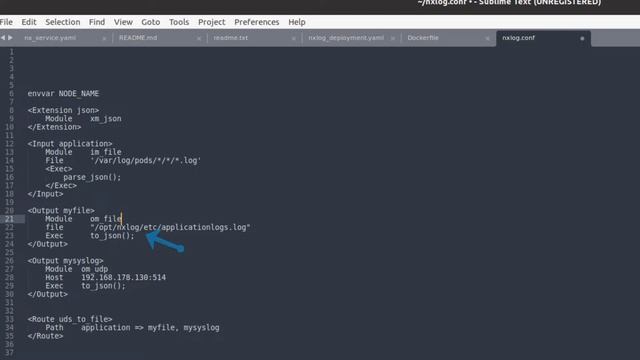Click the '<Extension json>' opening tag

pos(63,110)
